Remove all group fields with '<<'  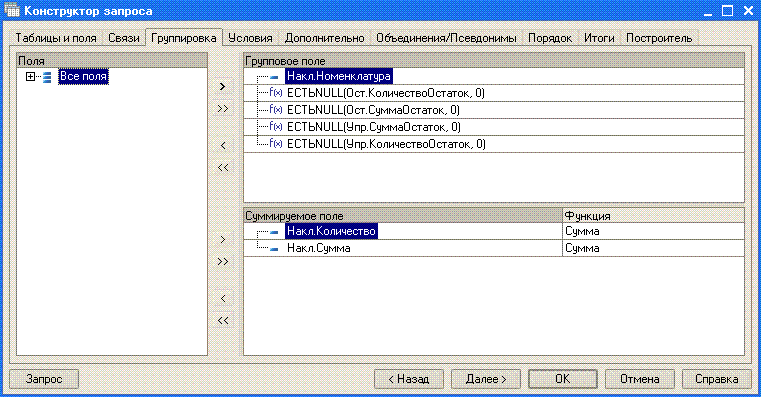pyautogui.click(x=223, y=167)
